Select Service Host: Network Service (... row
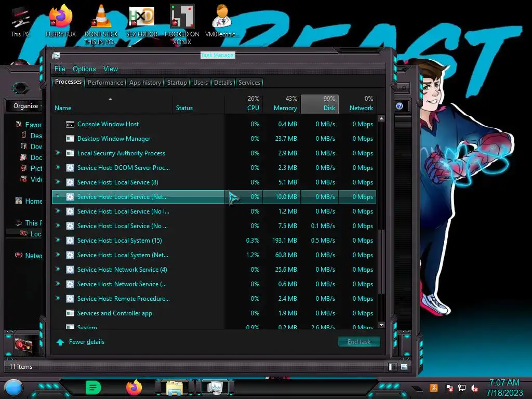 click(214, 284)
